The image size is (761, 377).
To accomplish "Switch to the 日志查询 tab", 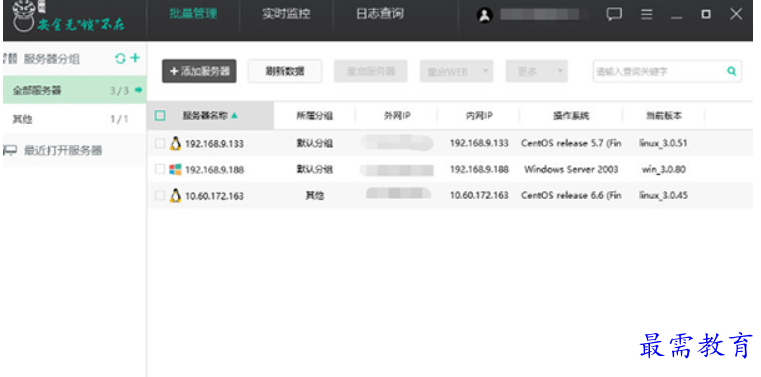I will pos(380,14).
